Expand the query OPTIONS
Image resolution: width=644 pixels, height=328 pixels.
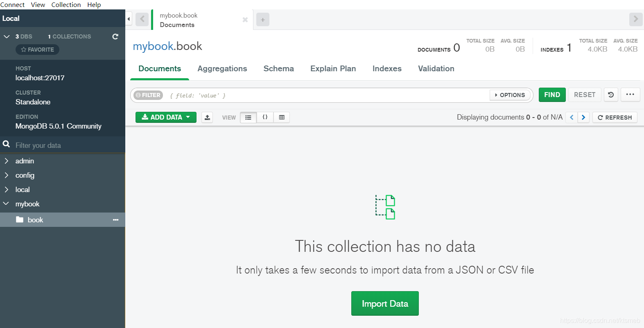click(510, 95)
